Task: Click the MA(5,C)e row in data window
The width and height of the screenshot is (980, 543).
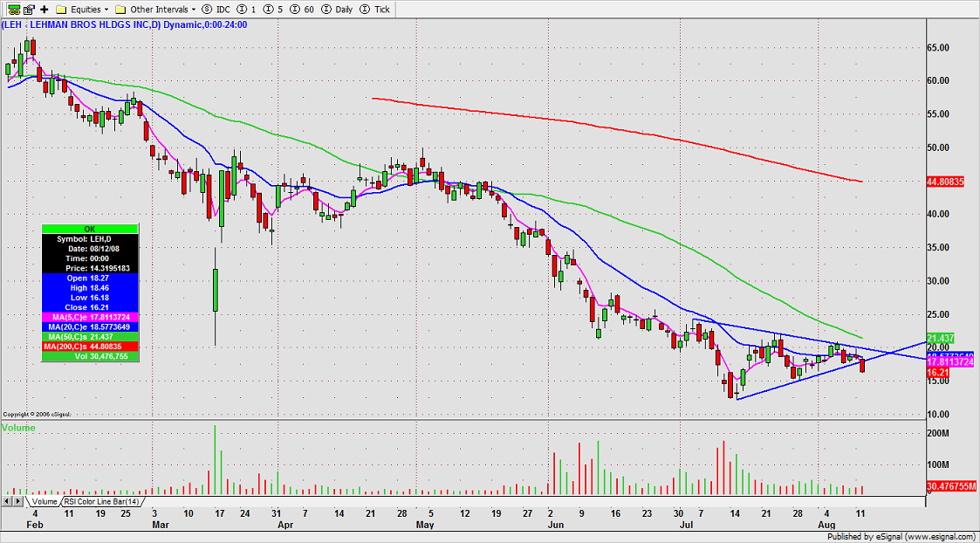Action: point(90,317)
